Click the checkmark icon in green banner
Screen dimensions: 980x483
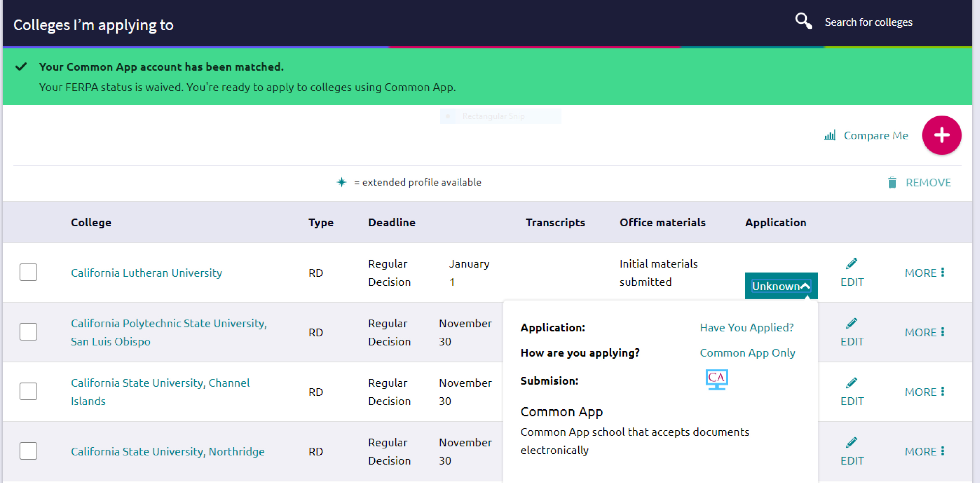click(x=21, y=67)
